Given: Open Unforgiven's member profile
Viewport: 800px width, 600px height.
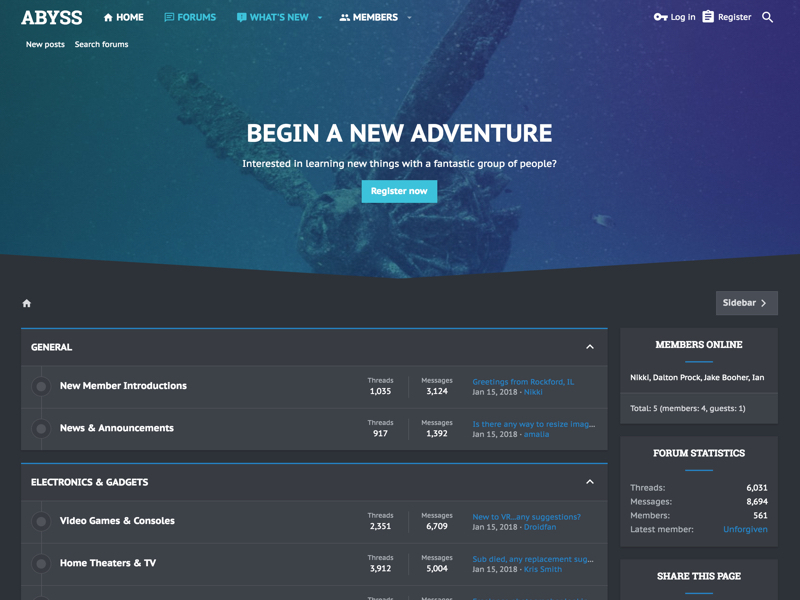Looking at the screenshot, I should tap(745, 529).
